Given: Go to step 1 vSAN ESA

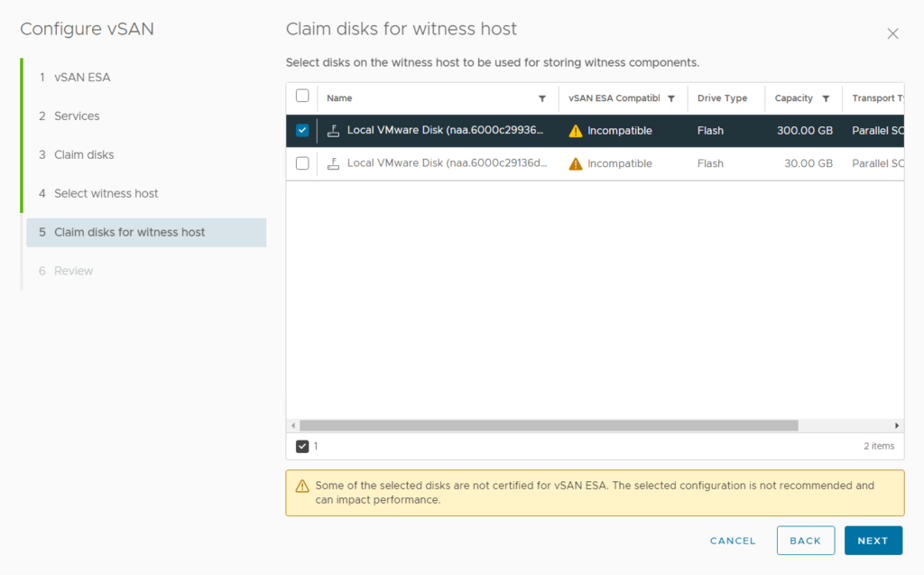Looking at the screenshot, I should 82,78.
